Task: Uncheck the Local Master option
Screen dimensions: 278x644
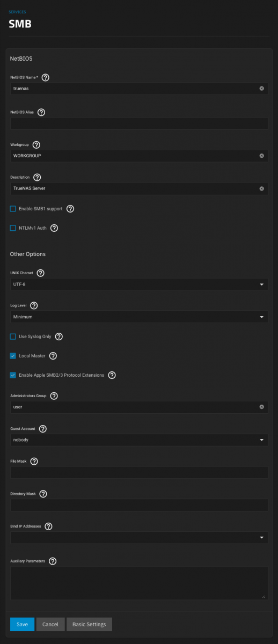Action: (13, 356)
